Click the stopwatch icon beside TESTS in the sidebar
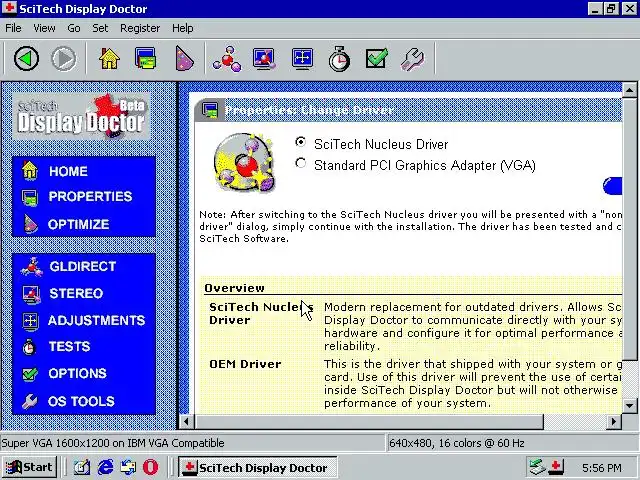Screen dimensions: 640x480 [x=29, y=347]
